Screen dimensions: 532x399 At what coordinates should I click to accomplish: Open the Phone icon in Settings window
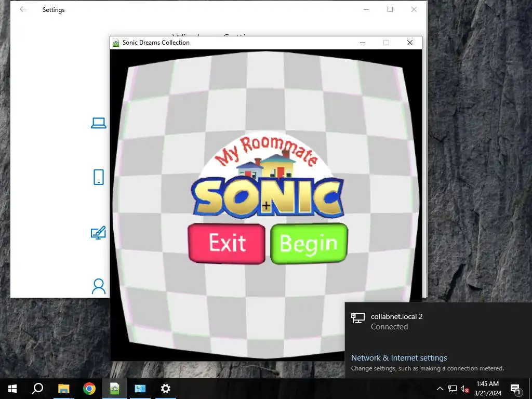98,177
